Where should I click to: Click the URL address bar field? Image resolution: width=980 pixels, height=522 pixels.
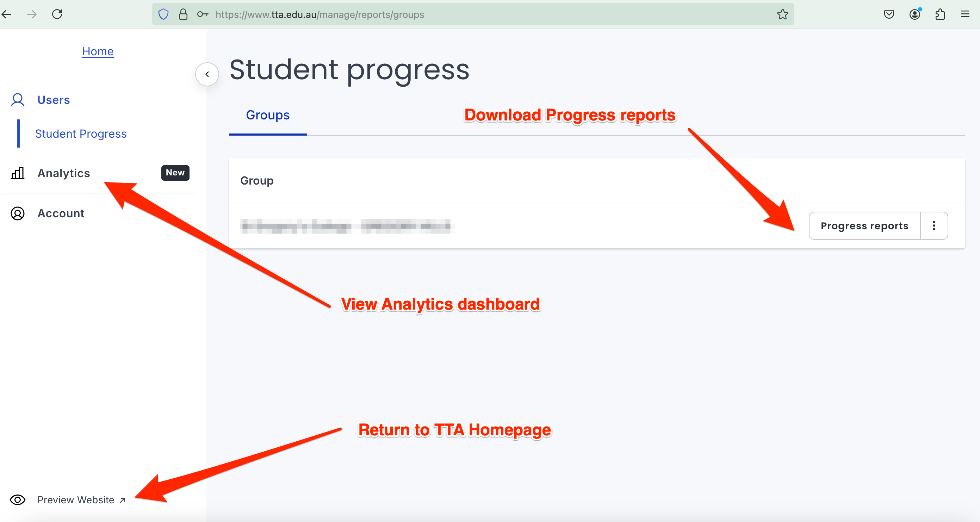point(457,14)
